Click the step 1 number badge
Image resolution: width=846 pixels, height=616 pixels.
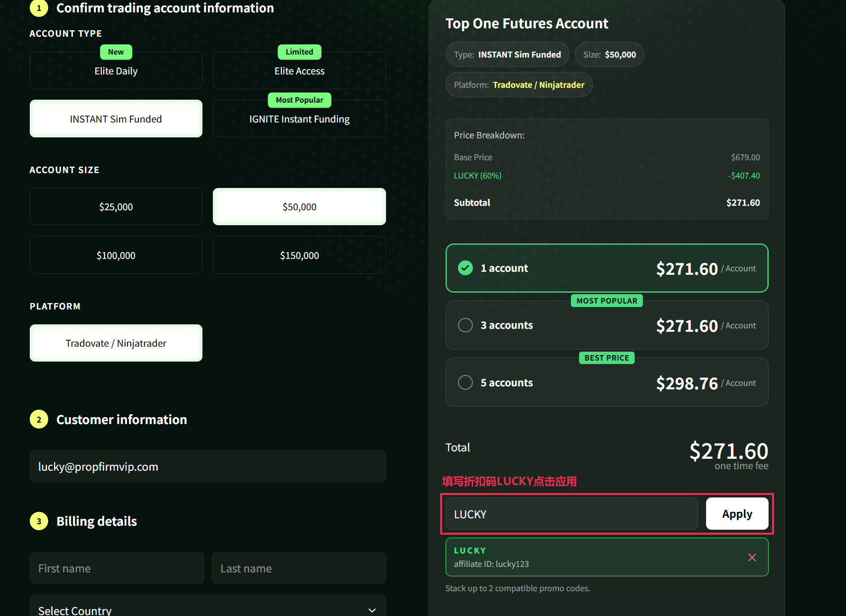(x=39, y=8)
